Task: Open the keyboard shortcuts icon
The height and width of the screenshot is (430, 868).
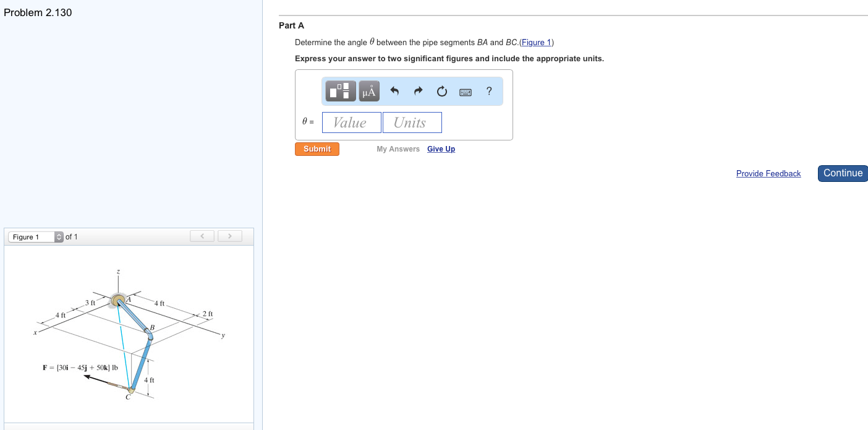Action: pyautogui.click(x=465, y=91)
